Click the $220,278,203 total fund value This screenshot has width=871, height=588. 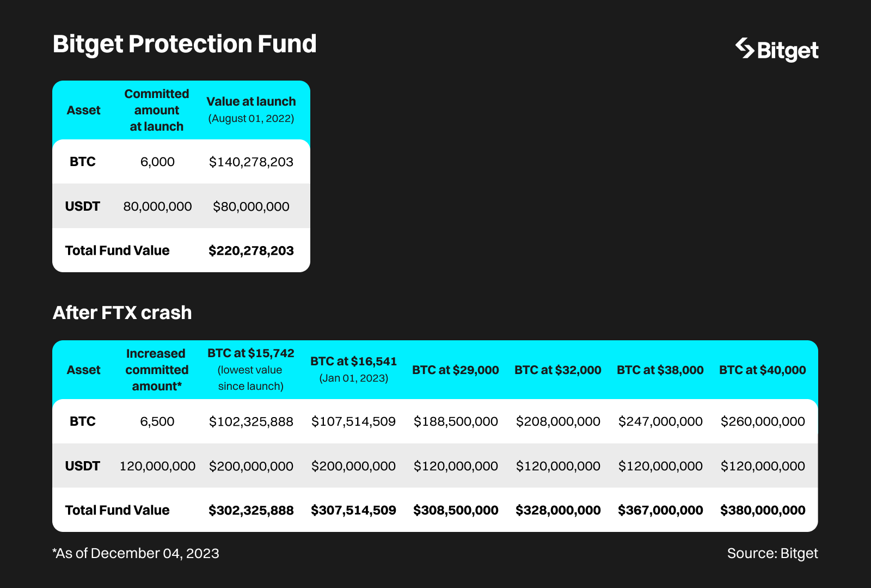coord(251,250)
